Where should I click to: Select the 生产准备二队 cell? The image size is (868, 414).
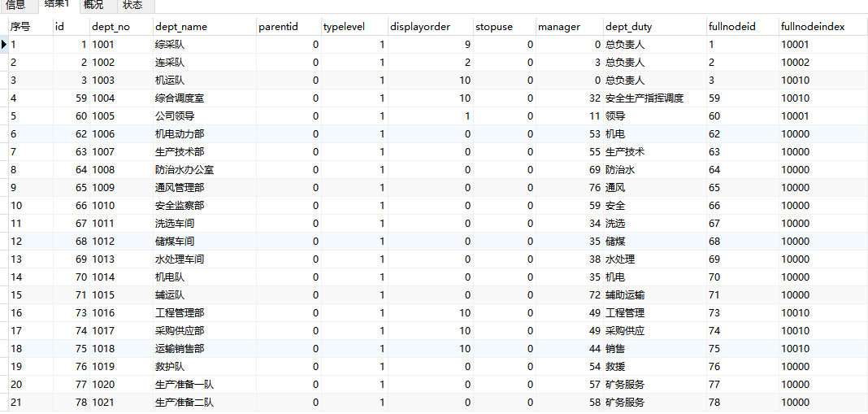[205, 403]
